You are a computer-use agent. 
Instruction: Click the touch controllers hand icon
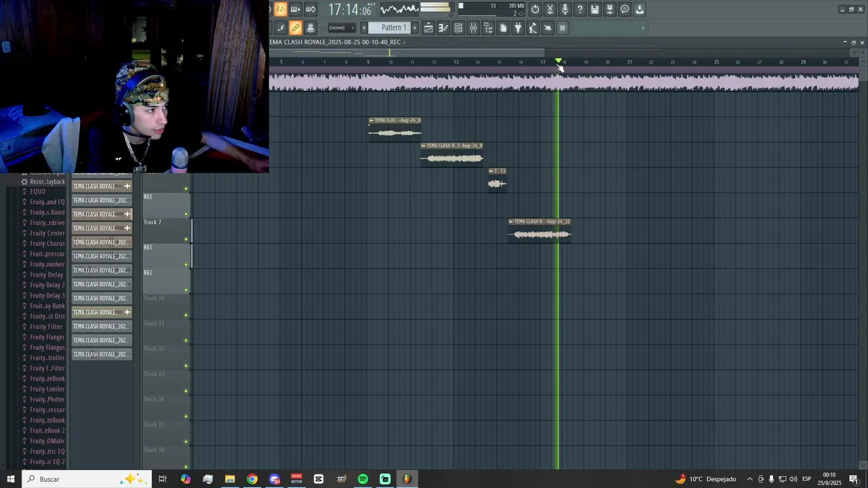548,28
